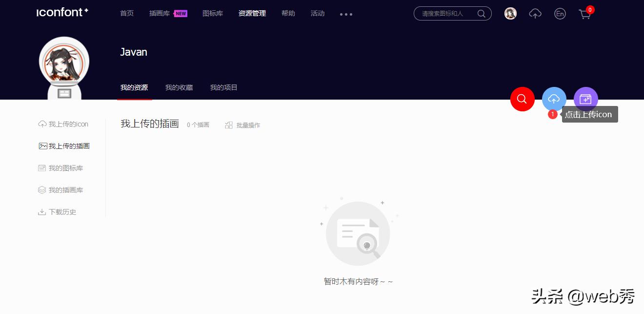This screenshot has width=644, height=314.
Task: Switch to the 我的资源 tab
Action: coord(134,88)
